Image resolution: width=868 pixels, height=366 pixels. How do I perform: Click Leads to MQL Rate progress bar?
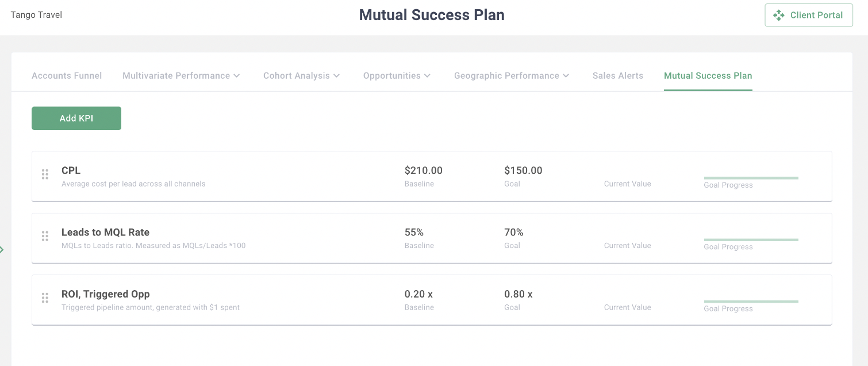point(751,239)
